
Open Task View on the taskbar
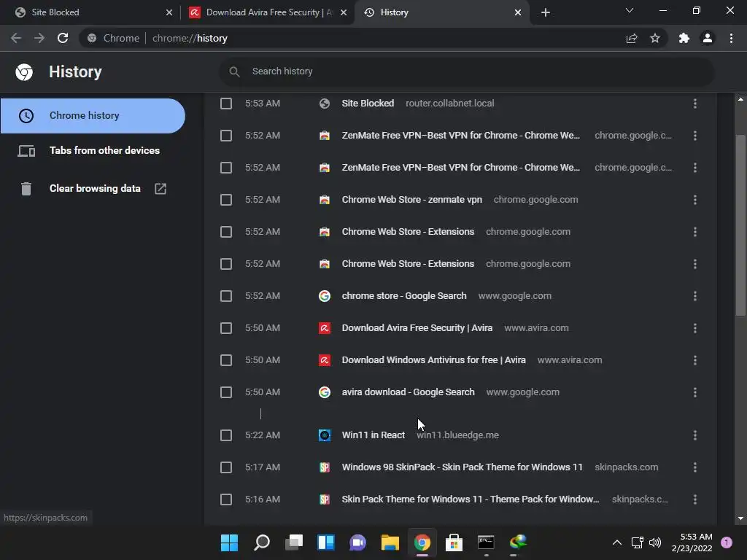point(294,542)
